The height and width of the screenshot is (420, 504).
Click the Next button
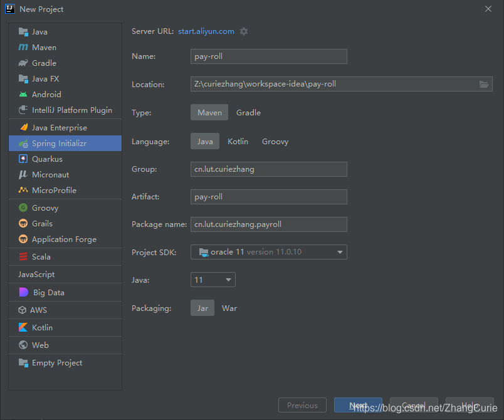point(358,405)
